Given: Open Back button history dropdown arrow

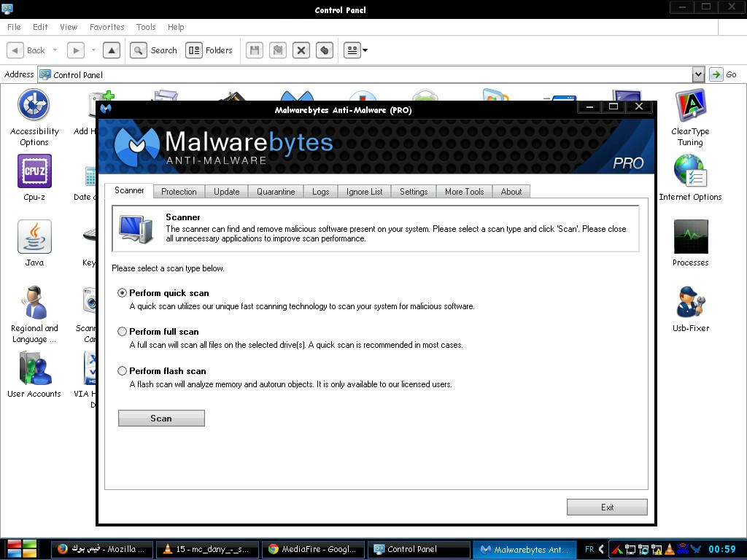Looking at the screenshot, I should coord(55,50).
